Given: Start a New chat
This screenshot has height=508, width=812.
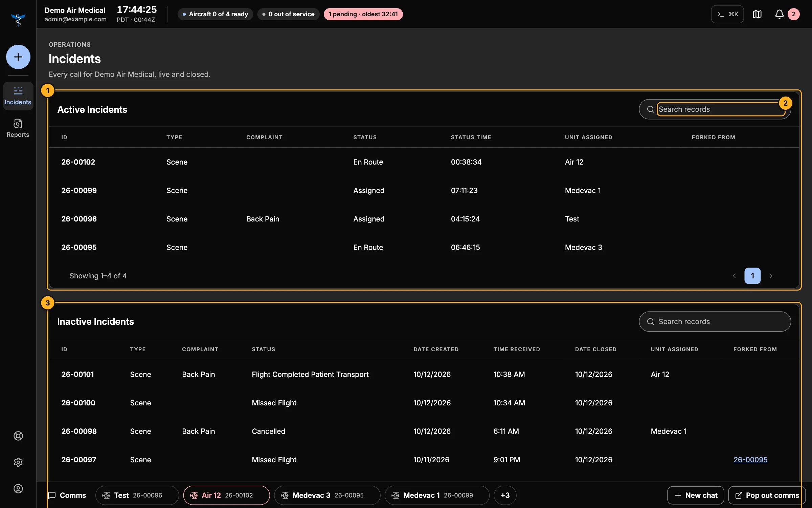Looking at the screenshot, I should tap(696, 495).
